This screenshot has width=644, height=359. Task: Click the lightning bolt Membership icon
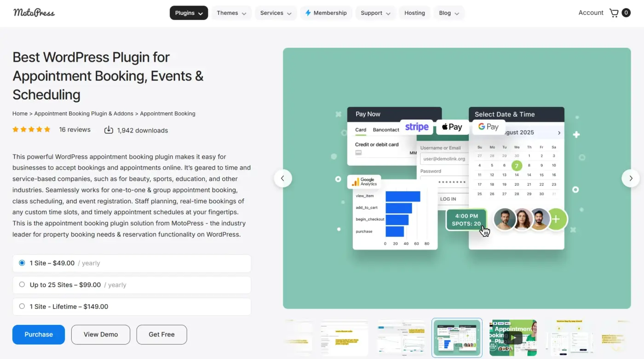tap(308, 13)
